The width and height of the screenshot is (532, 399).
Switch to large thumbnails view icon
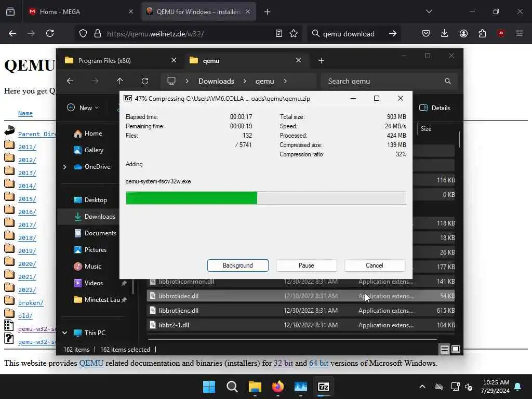(x=456, y=349)
